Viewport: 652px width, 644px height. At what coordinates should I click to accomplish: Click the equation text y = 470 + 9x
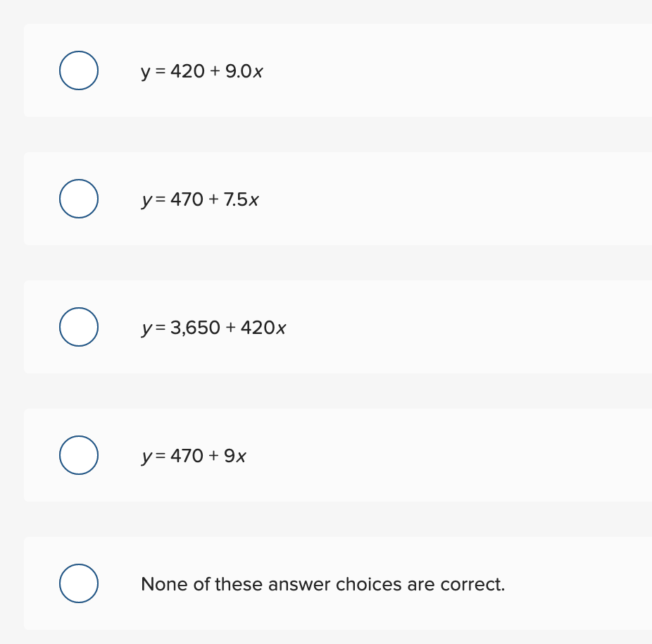[x=194, y=456]
